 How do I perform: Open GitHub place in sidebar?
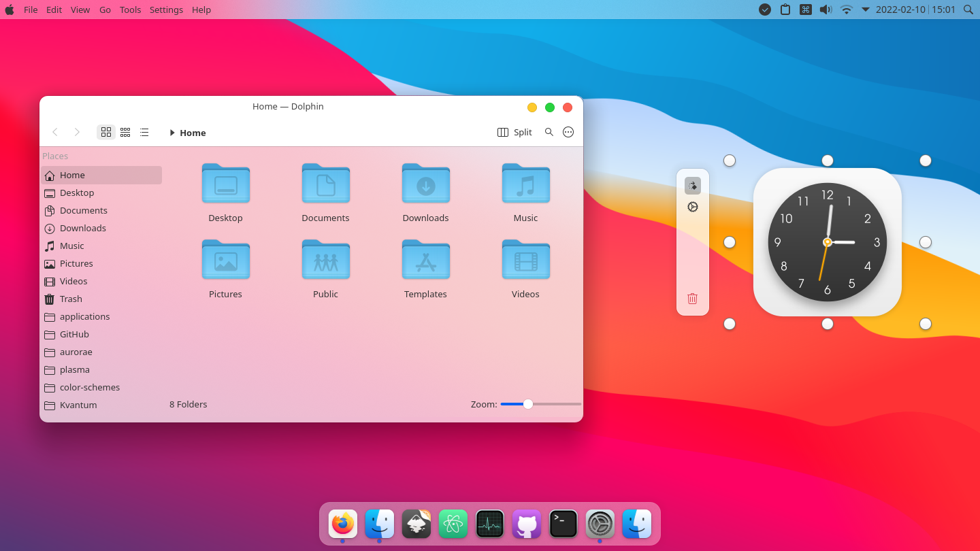point(101,334)
